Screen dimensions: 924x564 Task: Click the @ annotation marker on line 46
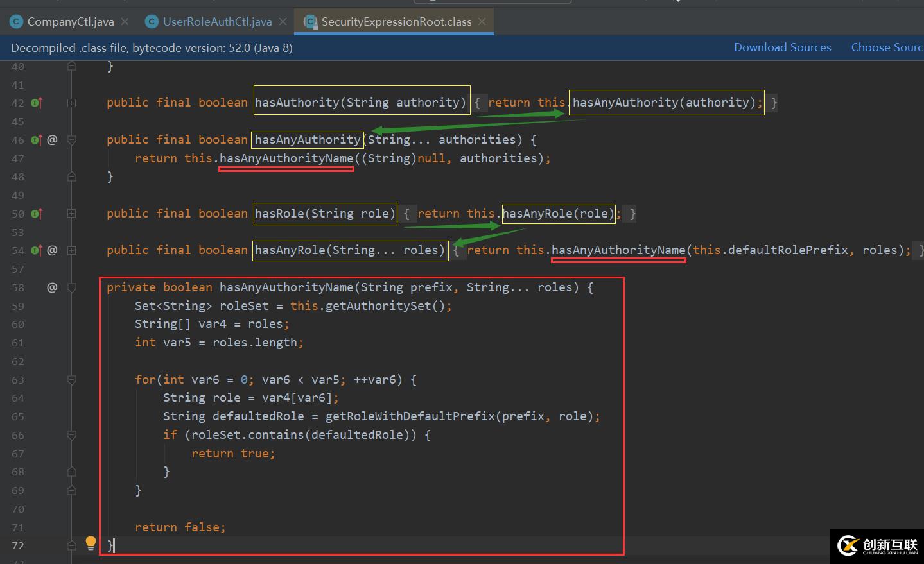coord(52,139)
